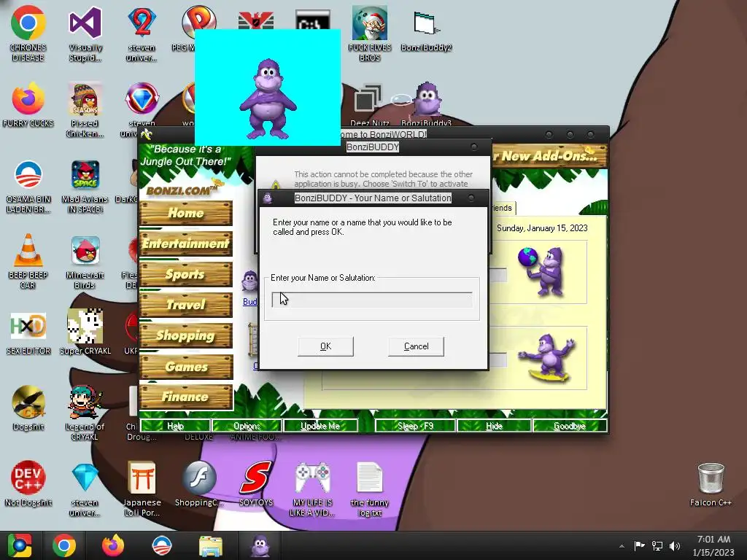Click the Hide button in BonziWORLD
Screen dimensions: 747x560
494,426
